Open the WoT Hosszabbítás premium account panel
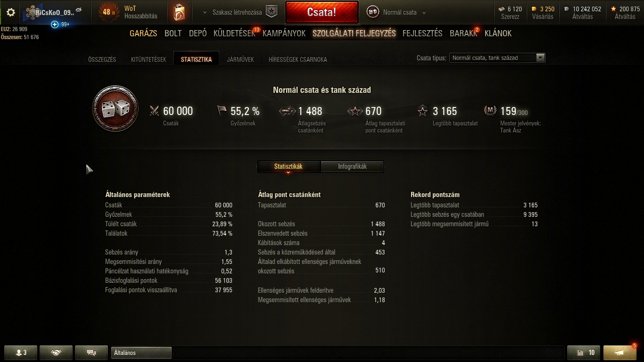 click(x=128, y=12)
